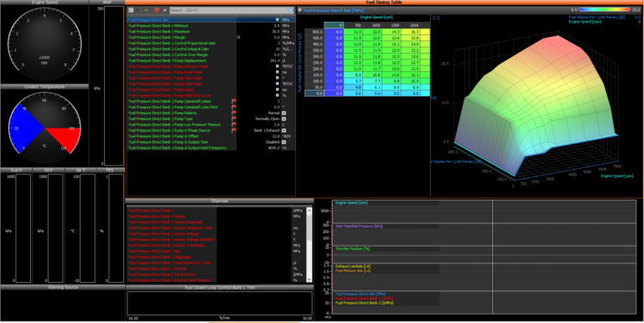Click the 0.5 to 23.0 color scale bar
644x323 pixels.
tap(604, 9)
